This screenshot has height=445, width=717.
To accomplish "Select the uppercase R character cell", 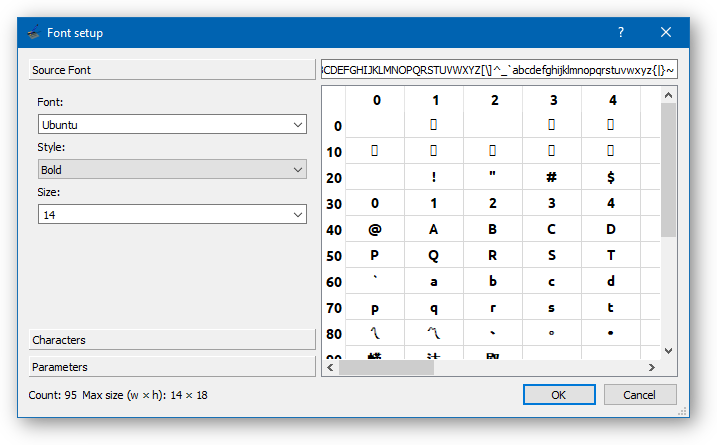I will 493,255.
